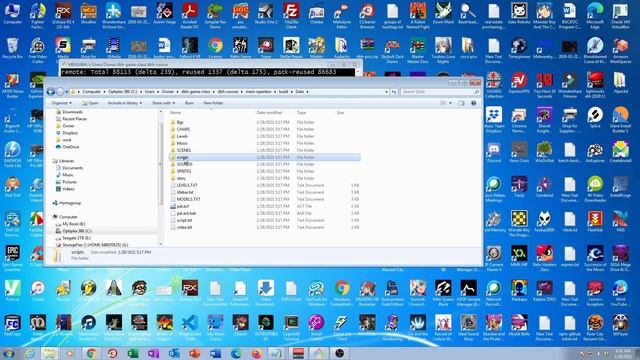Open the FastCopy desktop shortcut
This screenshot has height=360, width=640.
pos(12,326)
